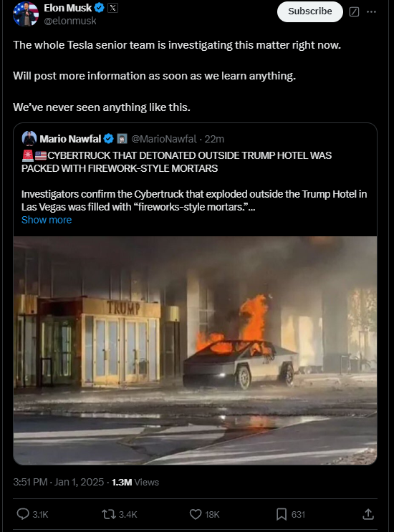Click Elon Musk's blue verified badge

[100, 7]
